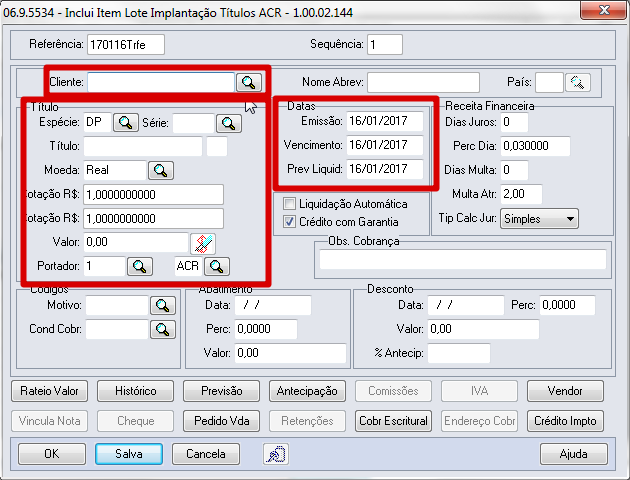Screen dimensions: 630x480
Task: Open the País lookup magnifier
Action: pos(577,82)
